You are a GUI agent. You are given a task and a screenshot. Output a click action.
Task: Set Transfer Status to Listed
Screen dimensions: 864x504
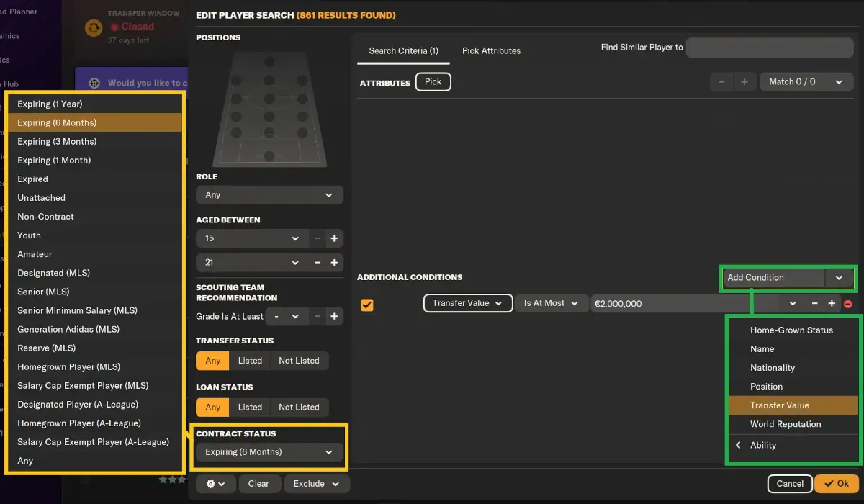[250, 361]
